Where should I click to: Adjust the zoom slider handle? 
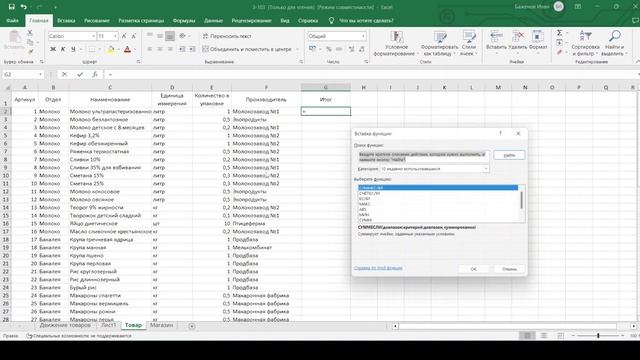pyautogui.click(x=598, y=336)
